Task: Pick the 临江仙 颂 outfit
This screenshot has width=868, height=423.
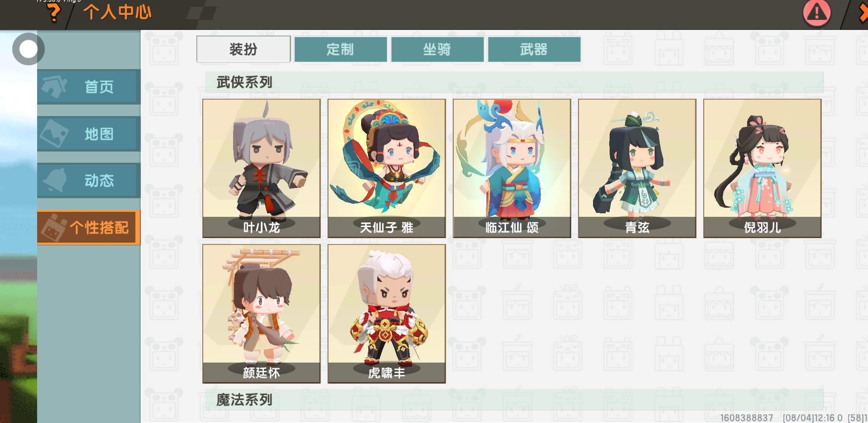Action: point(512,168)
